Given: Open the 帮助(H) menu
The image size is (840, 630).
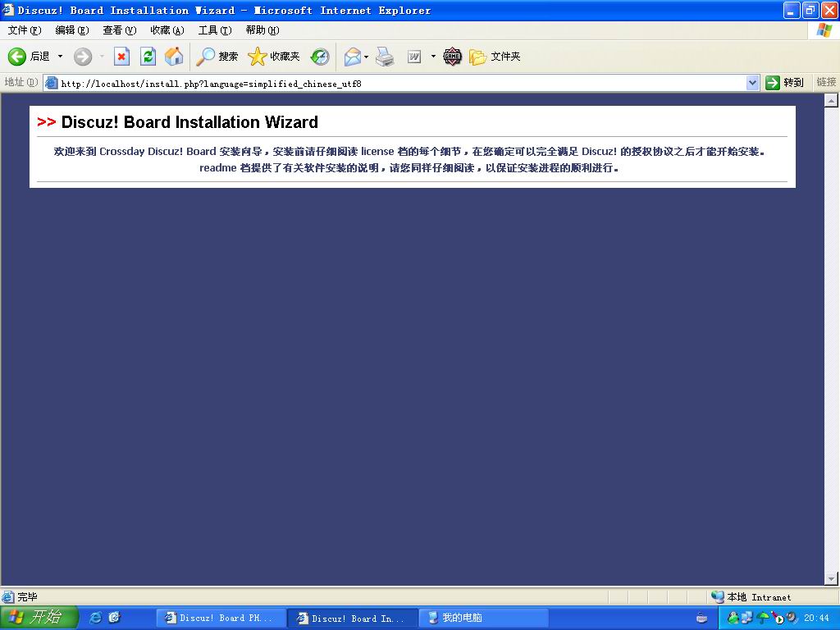Looking at the screenshot, I should 262,30.
